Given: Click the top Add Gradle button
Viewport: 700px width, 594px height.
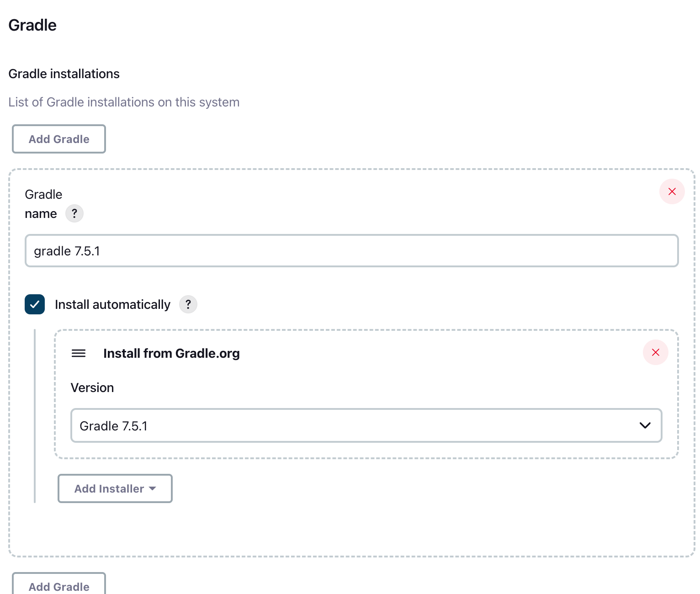Looking at the screenshot, I should pos(59,139).
